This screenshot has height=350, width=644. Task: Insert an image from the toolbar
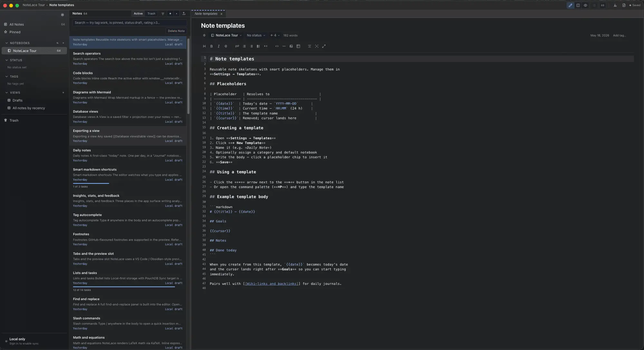click(291, 46)
